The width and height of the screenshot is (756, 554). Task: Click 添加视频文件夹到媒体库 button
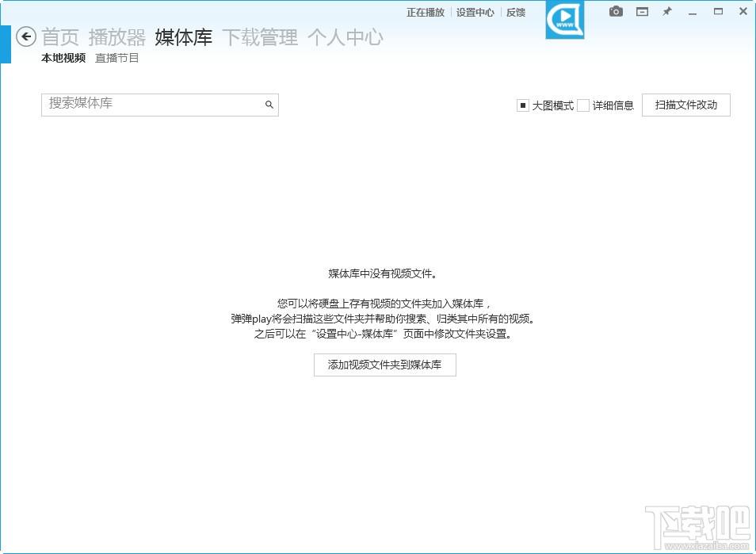(385, 365)
